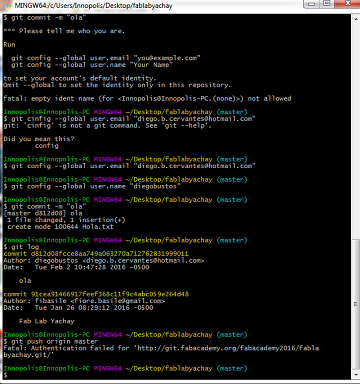The image size is (360, 384).
Task: Click the commit hash starting 91cea914
Action: [x=110, y=294]
